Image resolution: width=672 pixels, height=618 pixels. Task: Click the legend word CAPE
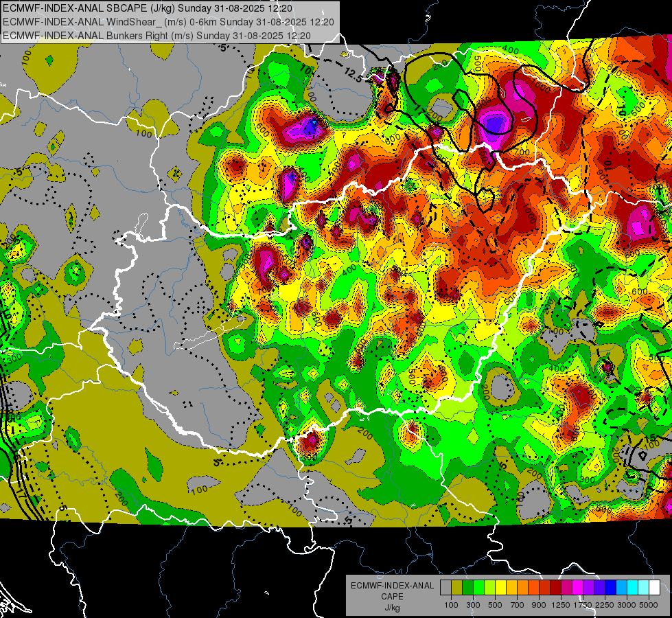point(392,597)
